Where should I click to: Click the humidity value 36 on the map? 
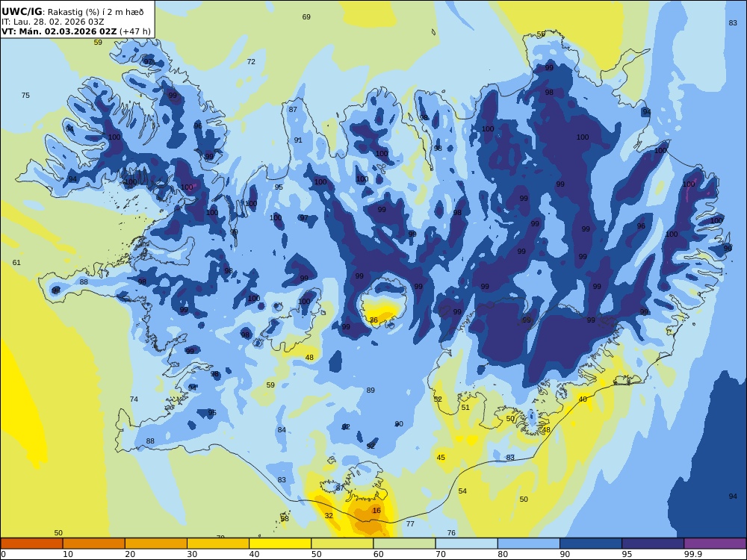point(373,320)
